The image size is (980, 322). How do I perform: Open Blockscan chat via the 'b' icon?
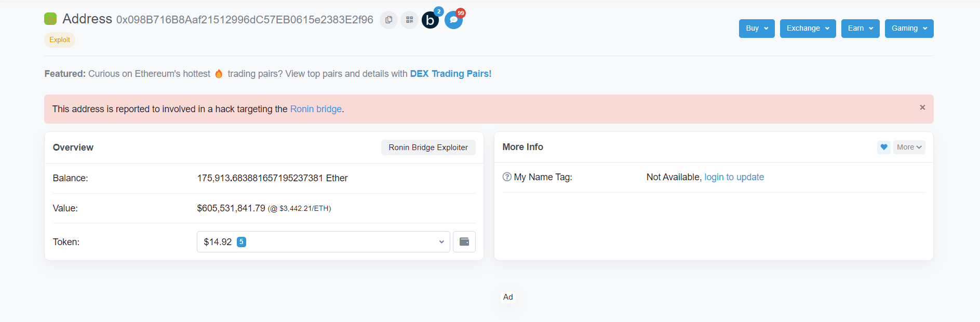pyautogui.click(x=430, y=20)
